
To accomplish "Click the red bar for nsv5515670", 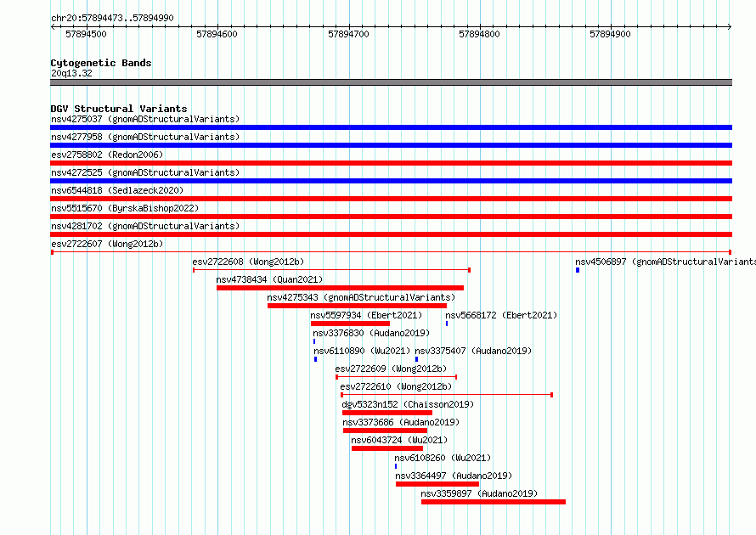I will click(x=391, y=217).
